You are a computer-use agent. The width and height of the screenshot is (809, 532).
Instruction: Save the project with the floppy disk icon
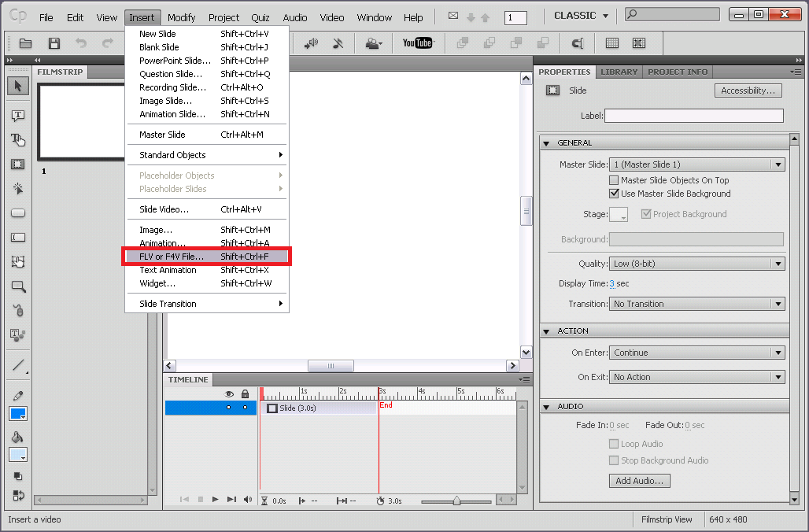(54, 43)
